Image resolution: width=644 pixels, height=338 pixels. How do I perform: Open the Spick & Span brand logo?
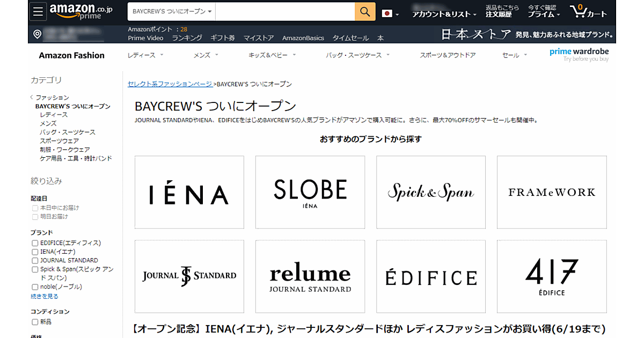coord(430,192)
